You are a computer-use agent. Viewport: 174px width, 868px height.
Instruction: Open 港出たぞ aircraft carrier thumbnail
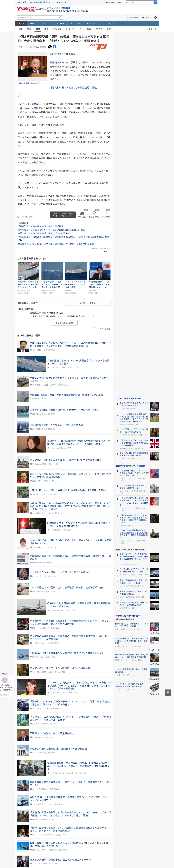click(28, 271)
